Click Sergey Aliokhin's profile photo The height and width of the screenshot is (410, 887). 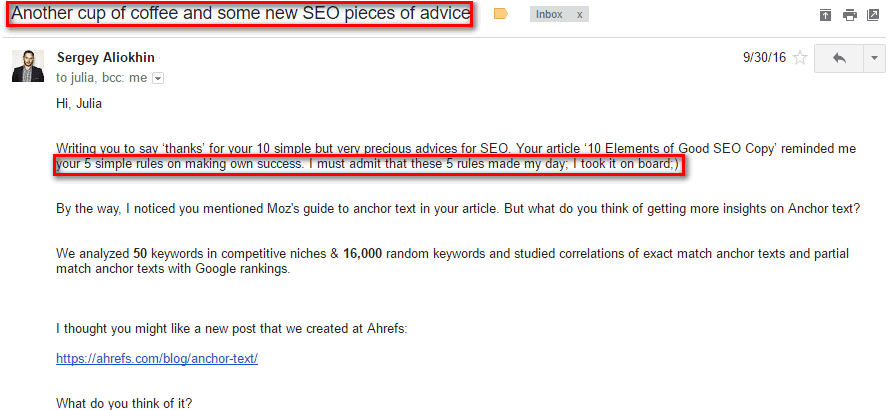[28, 66]
